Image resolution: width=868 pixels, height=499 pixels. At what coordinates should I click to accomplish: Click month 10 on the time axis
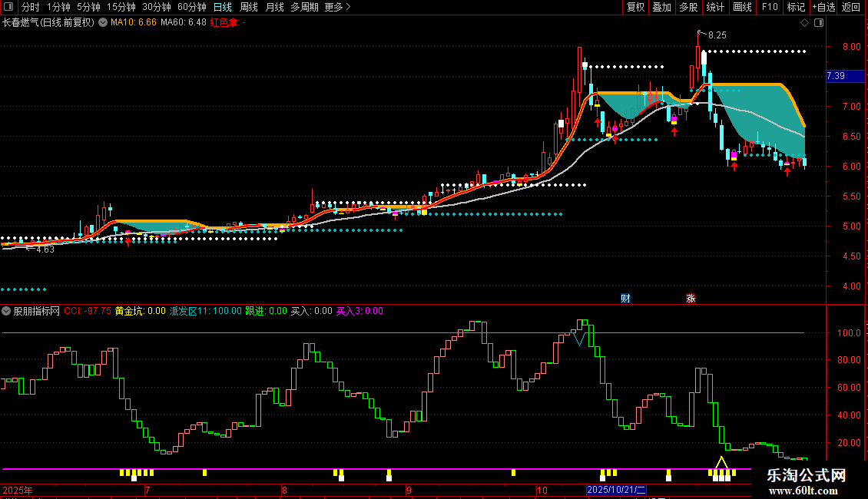[x=542, y=490]
